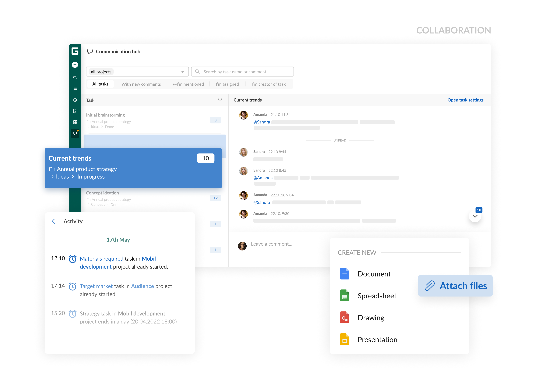Click into the Leave a comment field
Viewport: 536px width, 392px height.
coord(271,244)
